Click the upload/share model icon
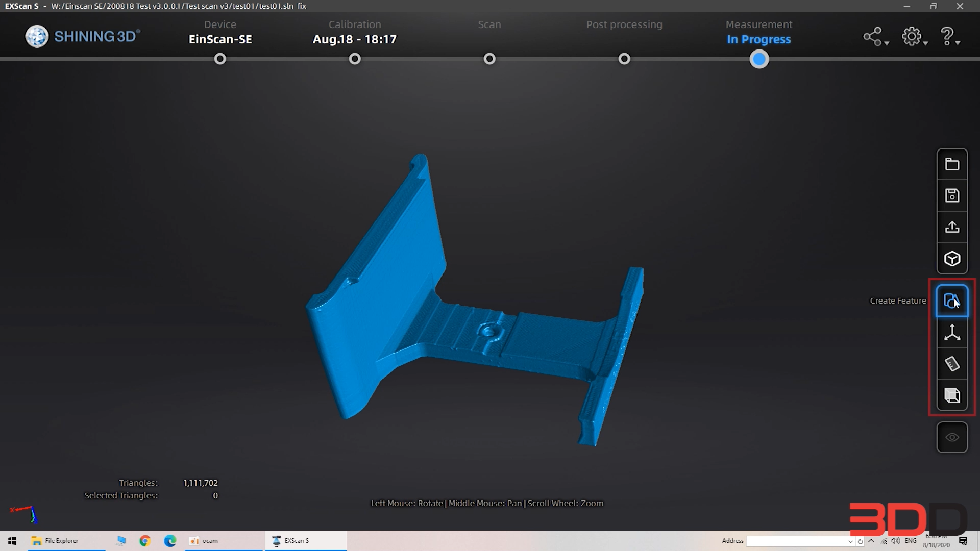Viewport: 980px width, 551px height. (x=952, y=228)
